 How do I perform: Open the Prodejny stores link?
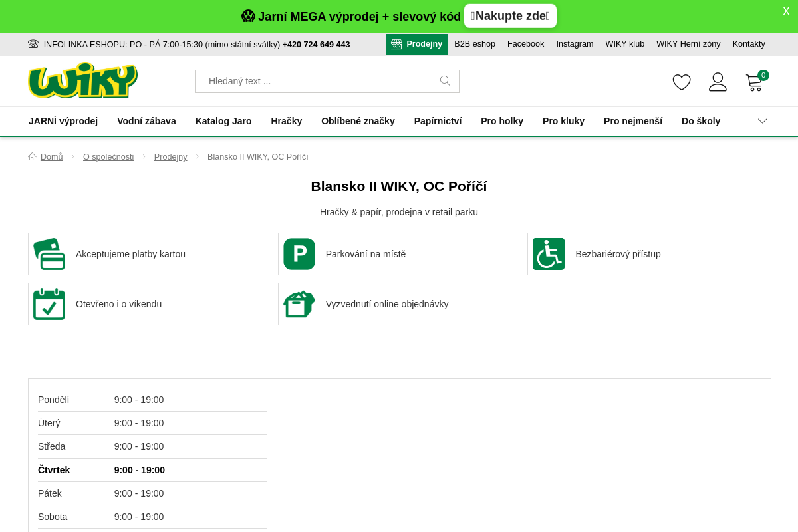pos(416,45)
